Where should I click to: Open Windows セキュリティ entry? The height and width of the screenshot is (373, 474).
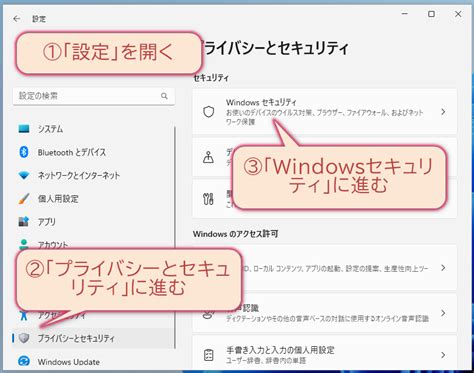[324, 112]
